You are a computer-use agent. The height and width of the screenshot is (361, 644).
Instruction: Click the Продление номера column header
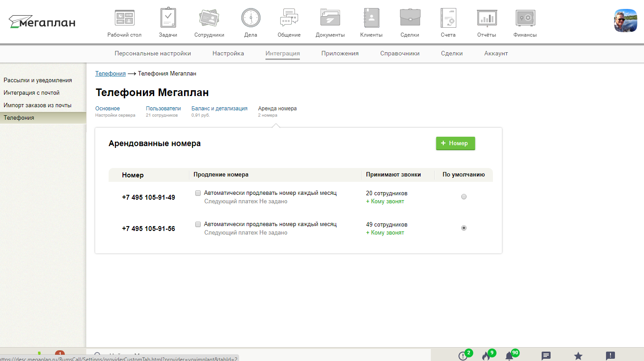pyautogui.click(x=221, y=175)
